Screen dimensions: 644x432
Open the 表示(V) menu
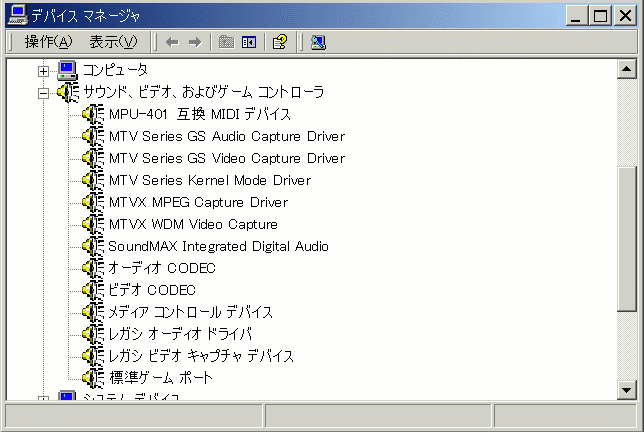[112, 41]
